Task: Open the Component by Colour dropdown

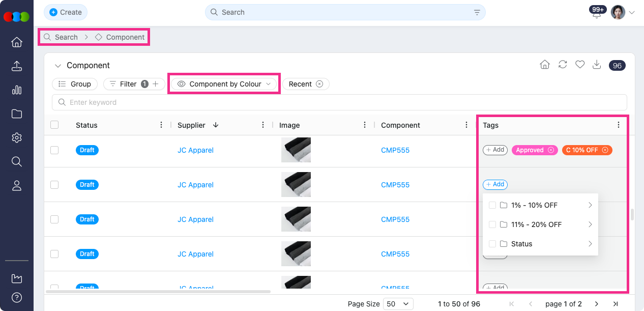Action: pos(224,83)
